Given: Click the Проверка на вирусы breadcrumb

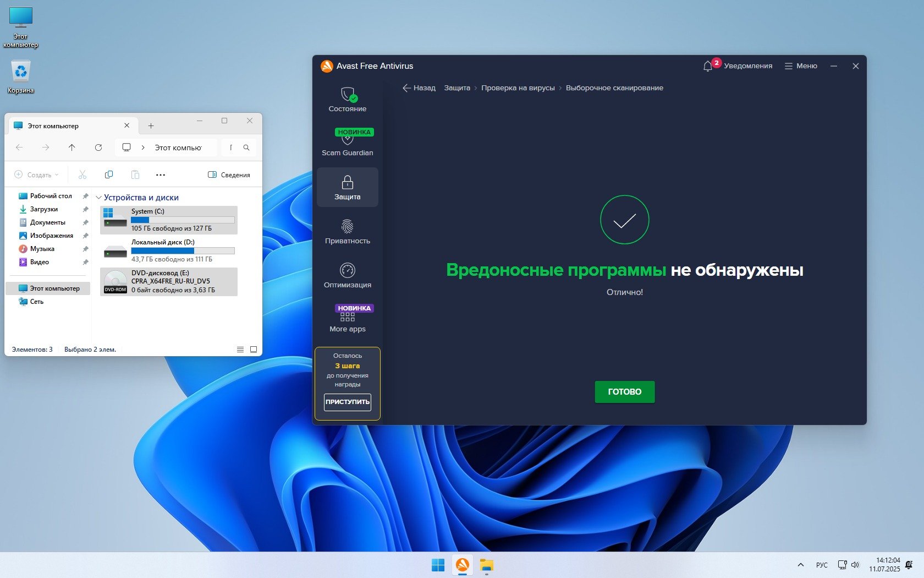Looking at the screenshot, I should [x=518, y=88].
